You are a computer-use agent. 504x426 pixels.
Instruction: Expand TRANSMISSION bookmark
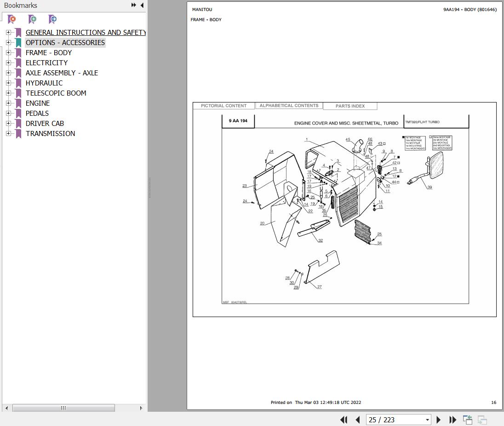tap(8, 134)
